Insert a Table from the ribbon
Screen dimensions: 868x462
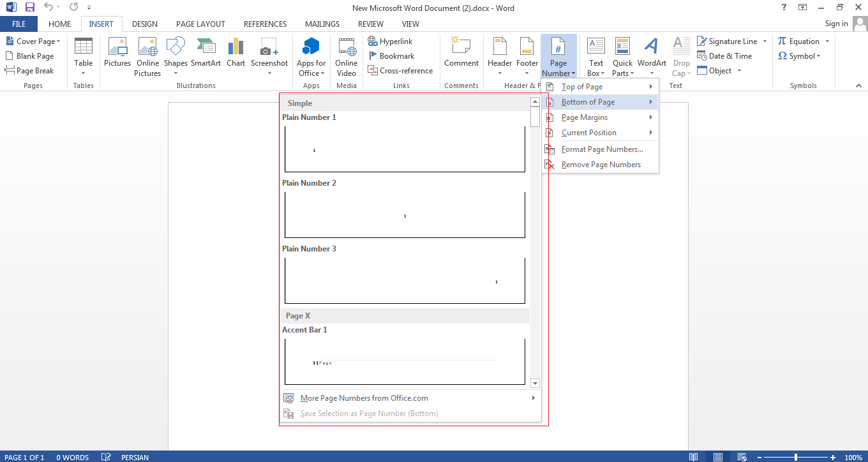pyautogui.click(x=84, y=57)
